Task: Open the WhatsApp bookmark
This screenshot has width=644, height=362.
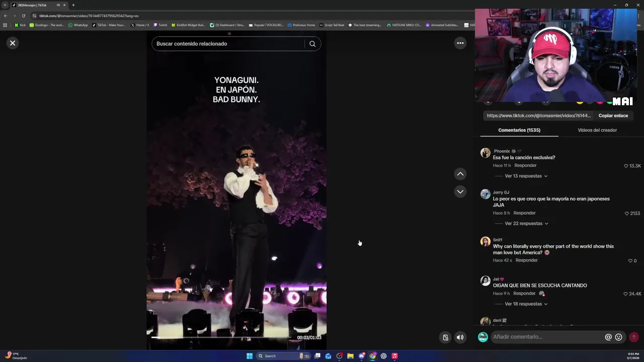Action: click(x=78, y=25)
